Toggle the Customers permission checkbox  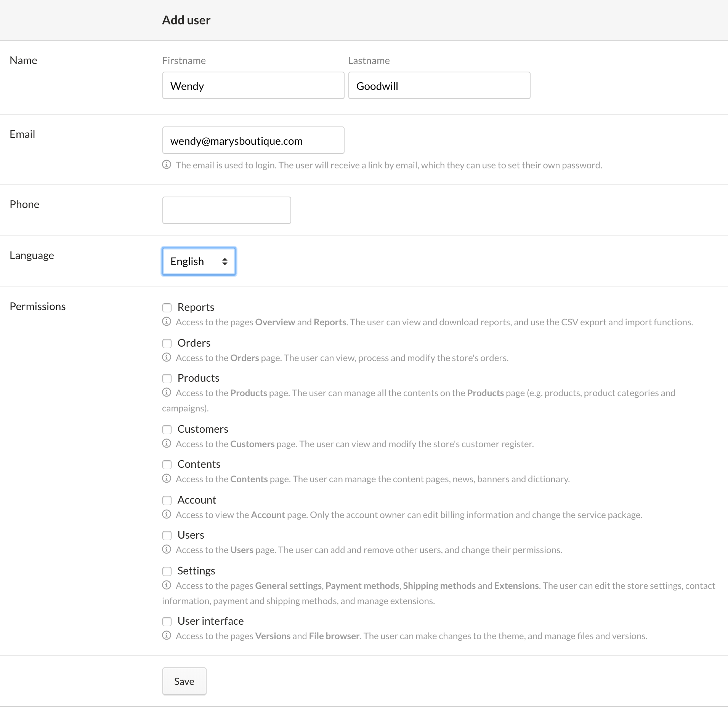[x=167, y=429]
